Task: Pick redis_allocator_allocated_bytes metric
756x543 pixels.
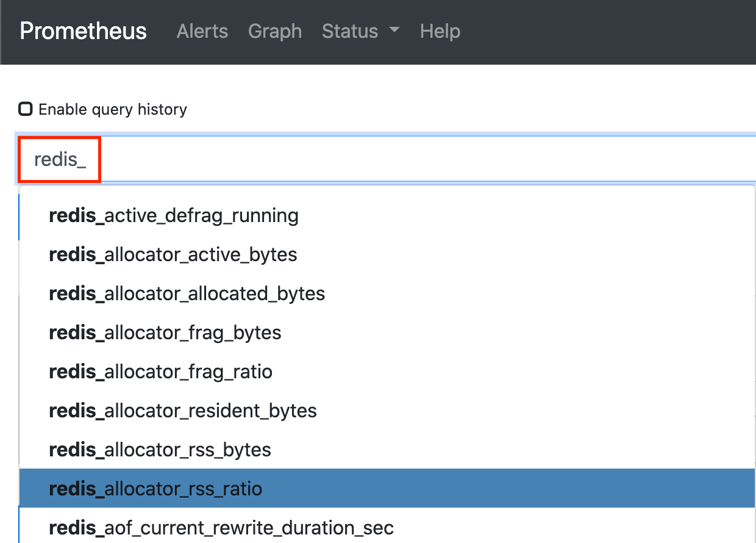Action: pos(387,293)
